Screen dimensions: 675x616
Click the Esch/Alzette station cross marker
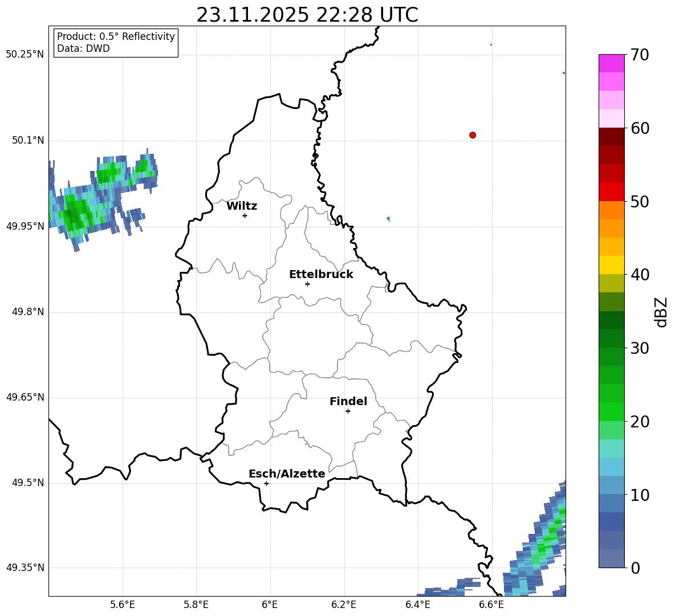(x=266, y=483)
